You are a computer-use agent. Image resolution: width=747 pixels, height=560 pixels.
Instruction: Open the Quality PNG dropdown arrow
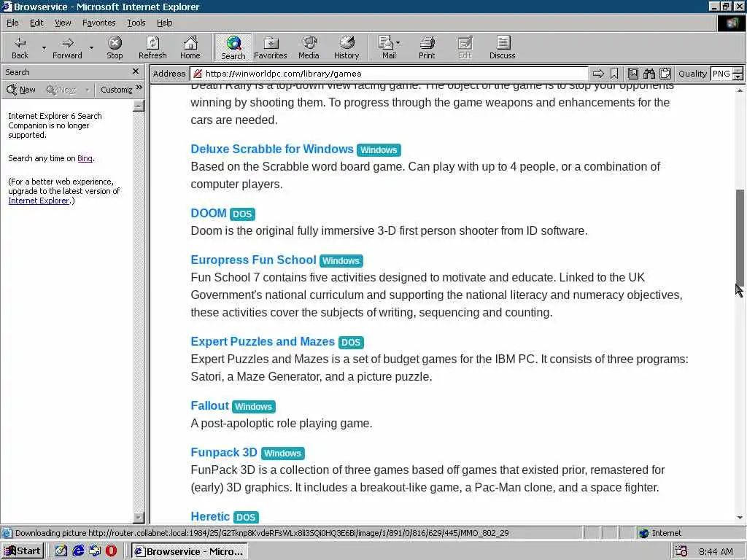click(x=738, y=77)
